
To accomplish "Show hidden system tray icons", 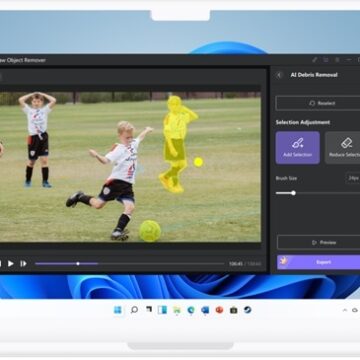I will click(x=345, y=310).
